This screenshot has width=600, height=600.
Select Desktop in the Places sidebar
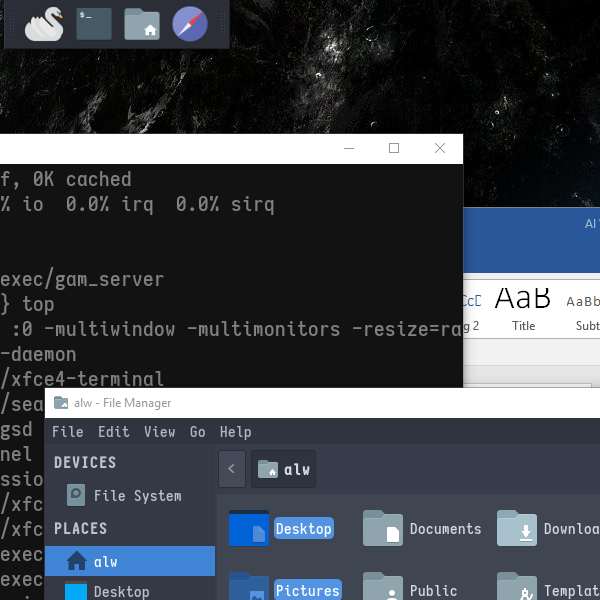point(120,591)
